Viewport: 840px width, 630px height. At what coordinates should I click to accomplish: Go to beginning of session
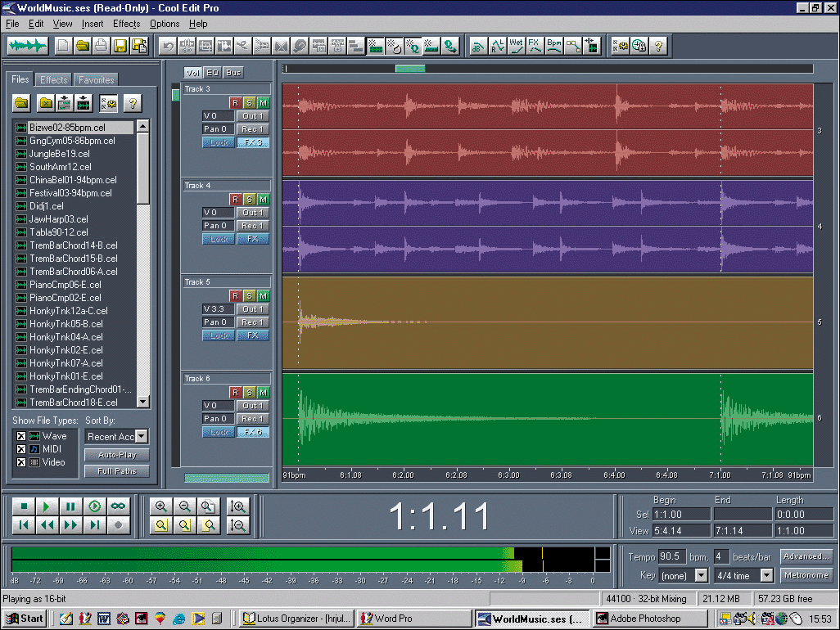click(x=24, y=525)
